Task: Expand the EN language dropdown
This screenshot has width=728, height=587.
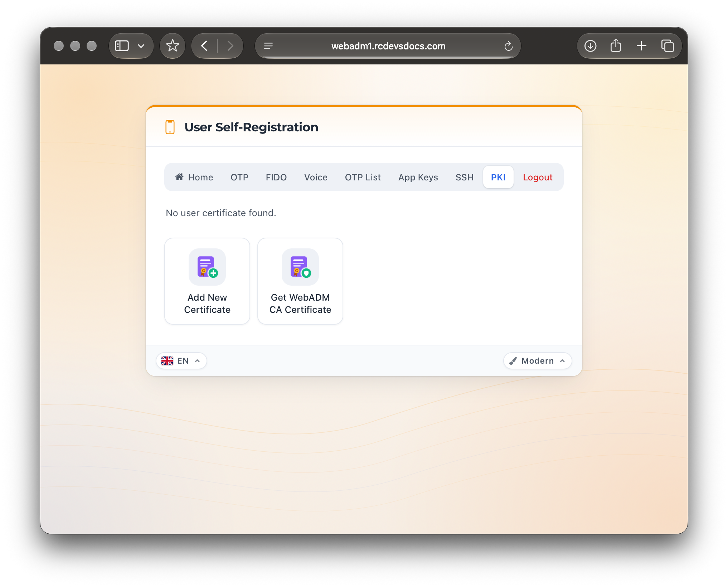Action: coord(181,361)
